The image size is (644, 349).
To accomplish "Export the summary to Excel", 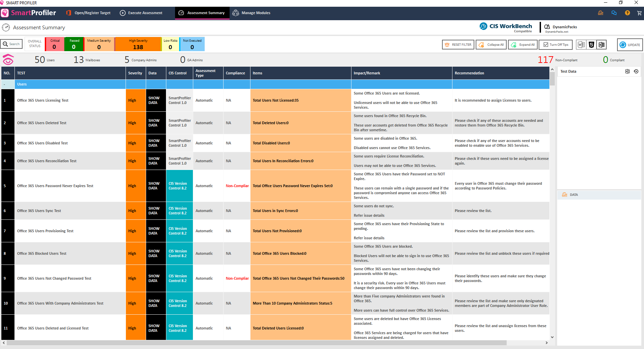I will click(601, 45).
